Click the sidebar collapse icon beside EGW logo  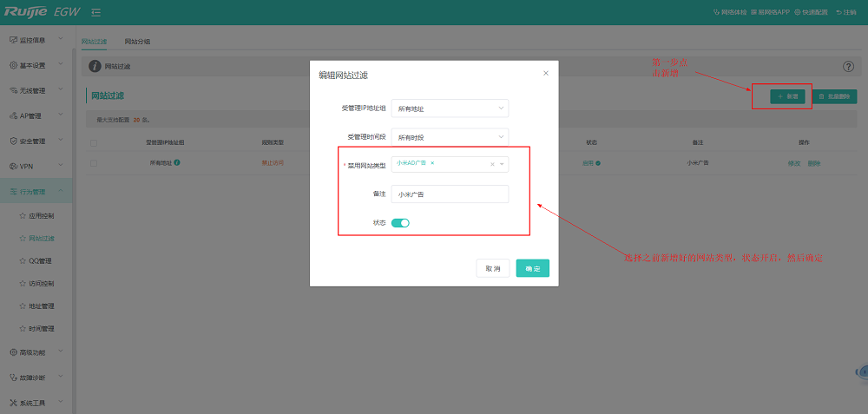click(95, 11)
